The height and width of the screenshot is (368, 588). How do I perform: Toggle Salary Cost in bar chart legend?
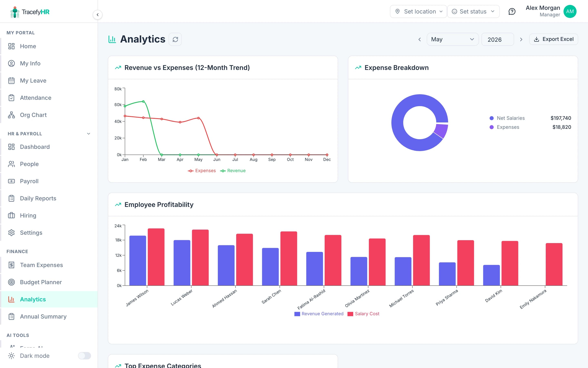(x=363, y=314)
